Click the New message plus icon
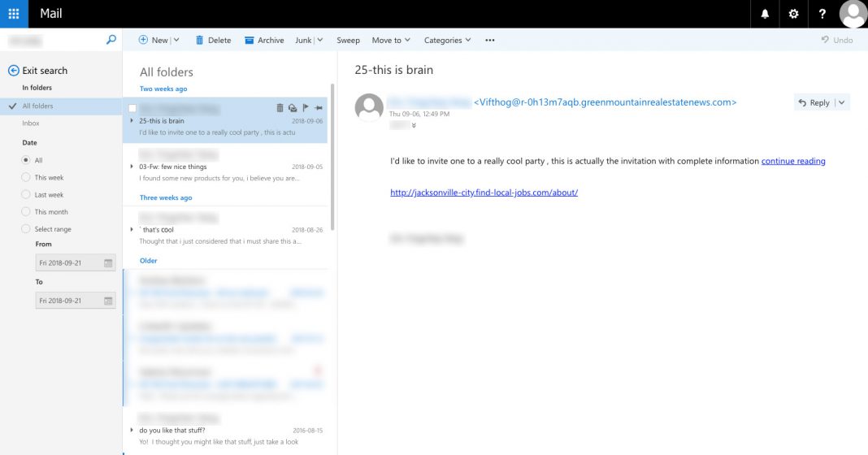 point(143,40)
